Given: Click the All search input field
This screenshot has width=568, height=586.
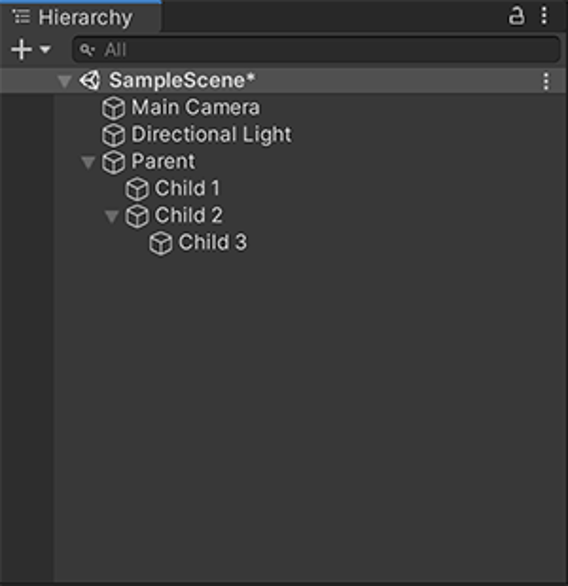Looking at the screenshot, I should (317, 49).
